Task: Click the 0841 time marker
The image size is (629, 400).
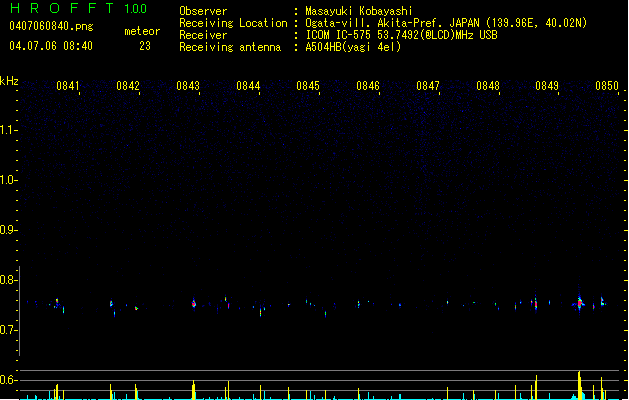Action: tap(68, 86)
